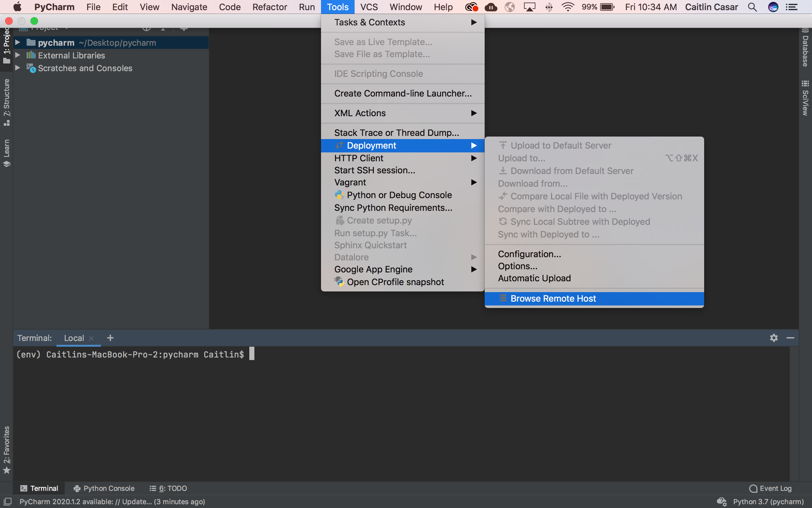This screenshot has height=508, width=812.
Task: Open the Navigate menu
Action: [189, 7]
